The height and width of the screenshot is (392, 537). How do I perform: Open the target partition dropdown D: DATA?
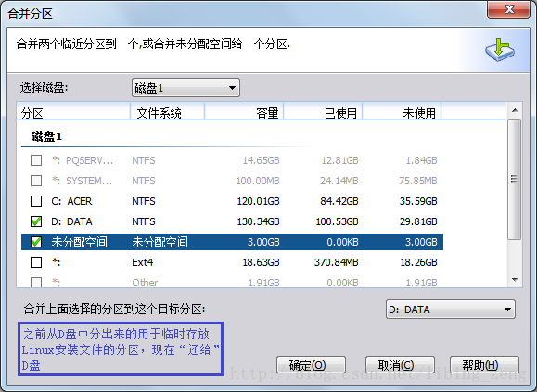pos(451,310)
